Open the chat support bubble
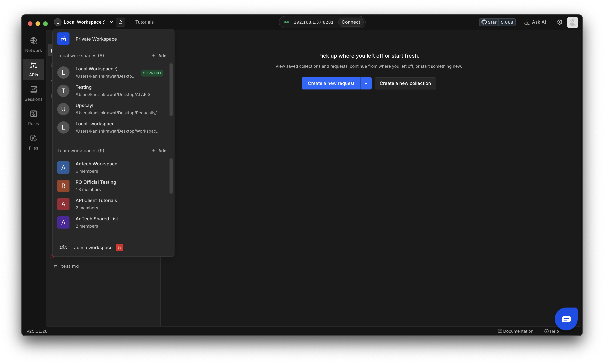 pyautogui.click(x=566, y=319)
